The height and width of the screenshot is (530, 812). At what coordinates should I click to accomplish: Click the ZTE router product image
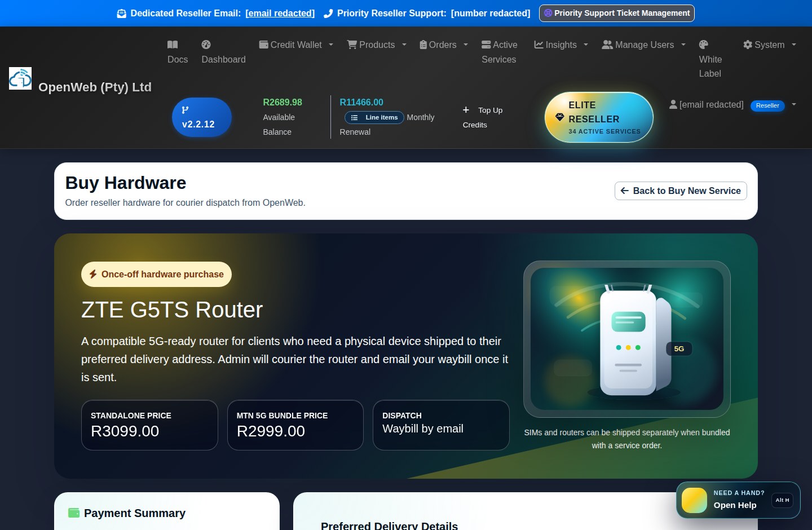pyautogui.click(x=627, y=339)
